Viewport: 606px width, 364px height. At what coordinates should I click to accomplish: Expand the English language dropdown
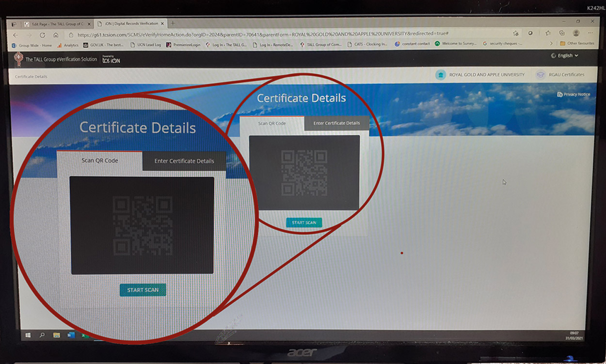565,56
